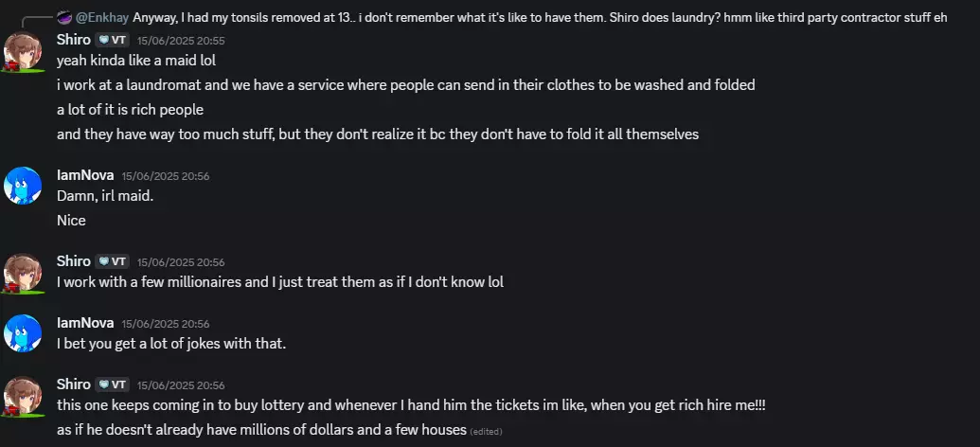Click the VT badge above the lottery message
The image size is (980, 447).
[x=113, y=384]
